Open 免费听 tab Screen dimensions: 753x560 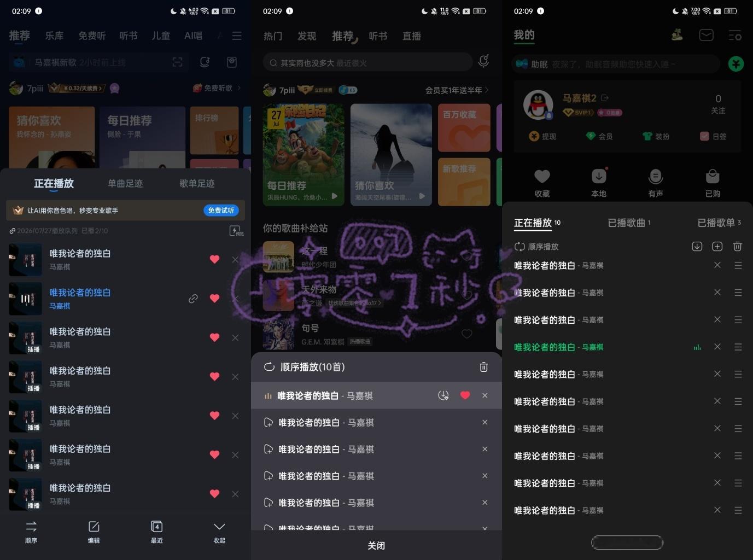click(x=92, y=36)
